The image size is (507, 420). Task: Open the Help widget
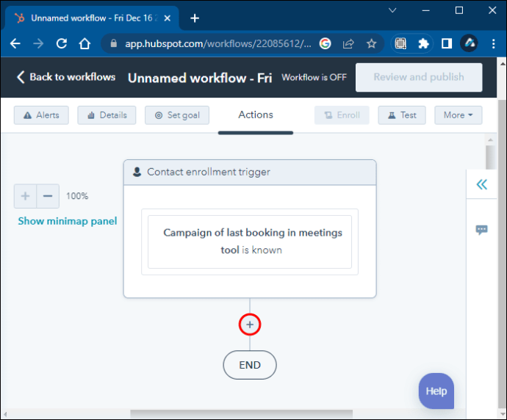pos(436,391)
